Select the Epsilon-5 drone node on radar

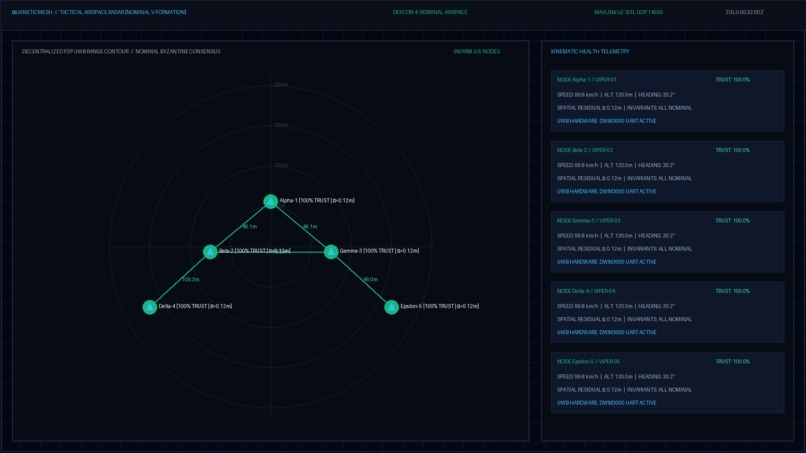click(x=391, y=307)
